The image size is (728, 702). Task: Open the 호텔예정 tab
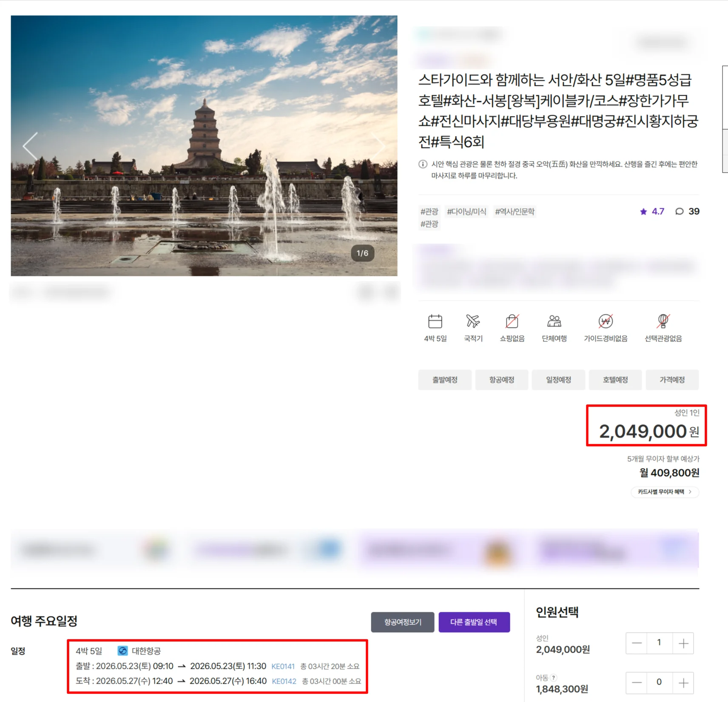615,380
